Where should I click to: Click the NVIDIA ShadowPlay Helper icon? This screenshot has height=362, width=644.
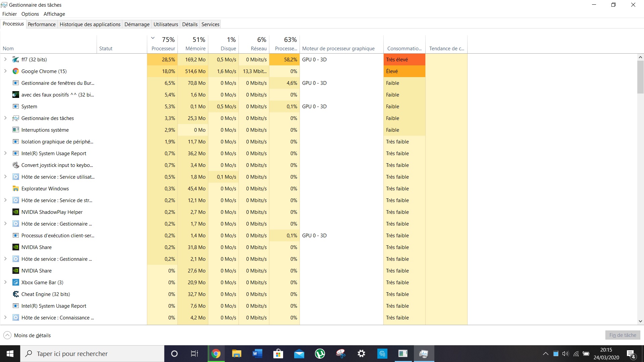(15, 212)
